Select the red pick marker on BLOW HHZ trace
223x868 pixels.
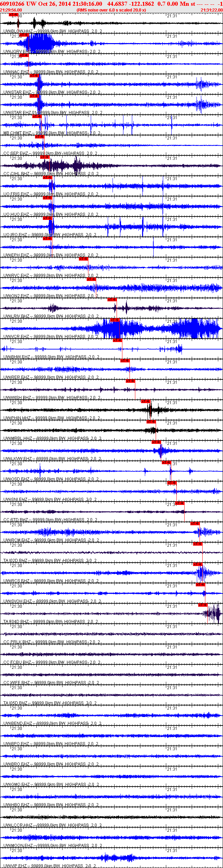click(x=14, y=15)
